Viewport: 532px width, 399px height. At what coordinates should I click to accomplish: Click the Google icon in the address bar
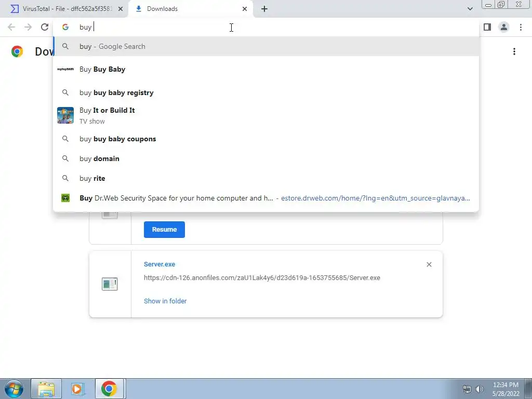(65, 27)
